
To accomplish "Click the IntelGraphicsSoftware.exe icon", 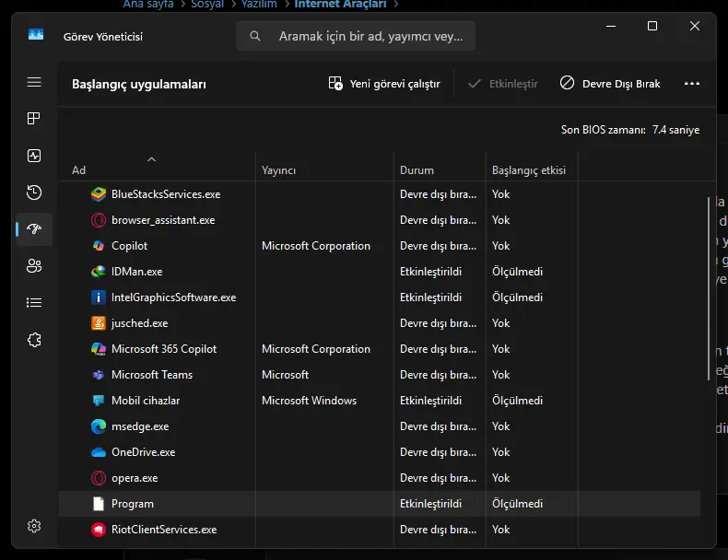I will click(98, 297).
